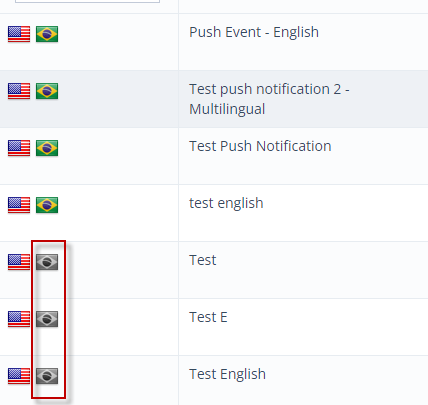Click the US flag beside Test English
The image size is (428, 405).
pos(19,376)
